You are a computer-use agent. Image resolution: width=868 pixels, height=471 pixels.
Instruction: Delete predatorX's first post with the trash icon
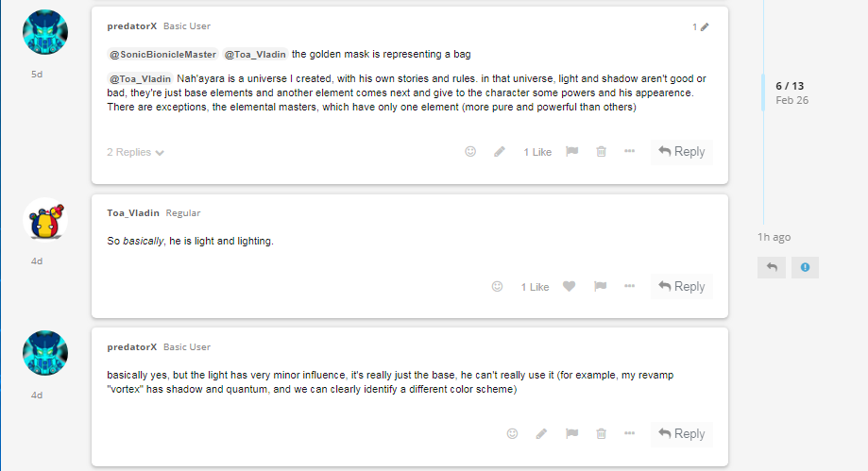tap(601, 152)
